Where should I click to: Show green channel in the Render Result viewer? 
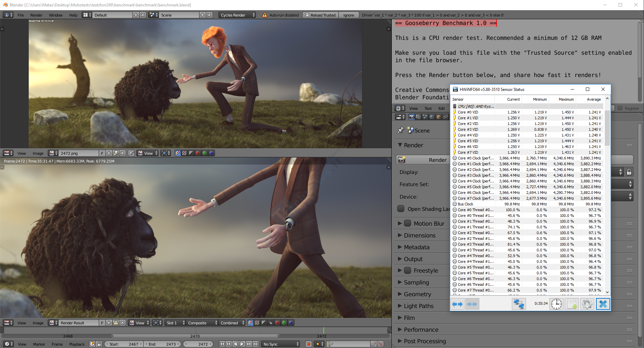pos(284,323)
